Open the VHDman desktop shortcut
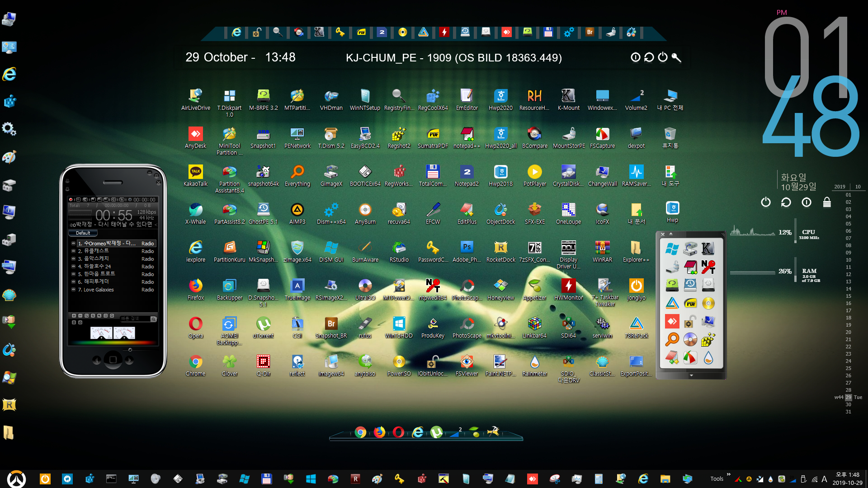Image resolution: width=868 pixels, height=488 pixels. click(331, 100)
